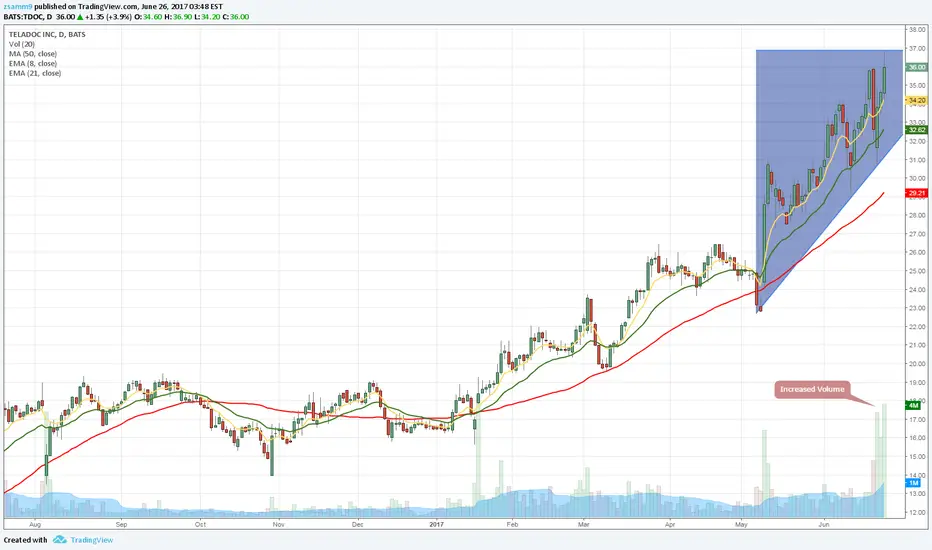Open the TradingView link in footer

click(x=92, y=540)
